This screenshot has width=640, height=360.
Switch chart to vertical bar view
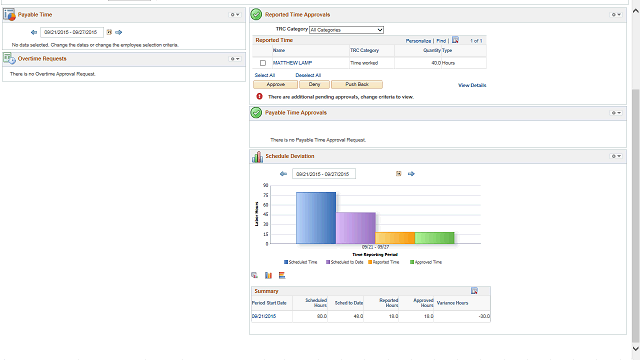[x=268, y=276]
